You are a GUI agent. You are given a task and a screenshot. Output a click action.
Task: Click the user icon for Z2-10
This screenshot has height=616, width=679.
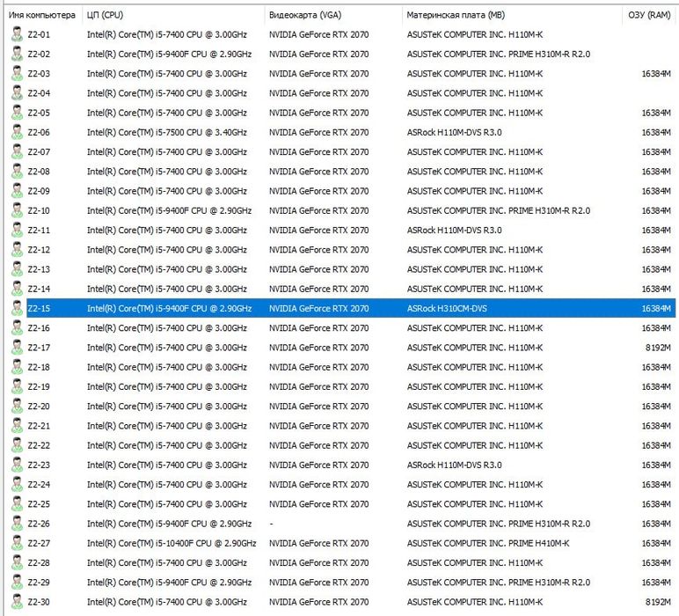tap(17, 210)
